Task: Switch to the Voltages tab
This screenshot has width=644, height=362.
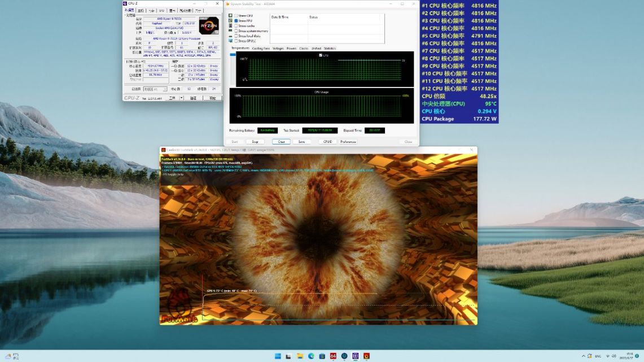Action: coord(278,49)
